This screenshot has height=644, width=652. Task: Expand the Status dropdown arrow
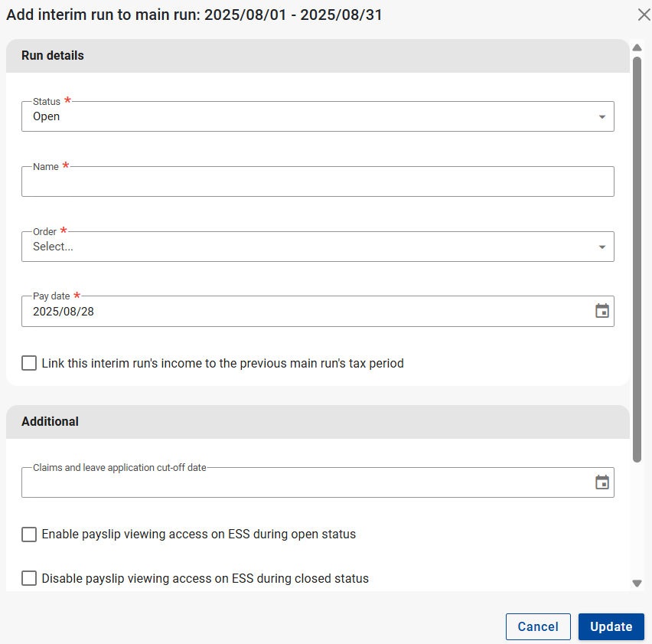click(x=601, y=117)
